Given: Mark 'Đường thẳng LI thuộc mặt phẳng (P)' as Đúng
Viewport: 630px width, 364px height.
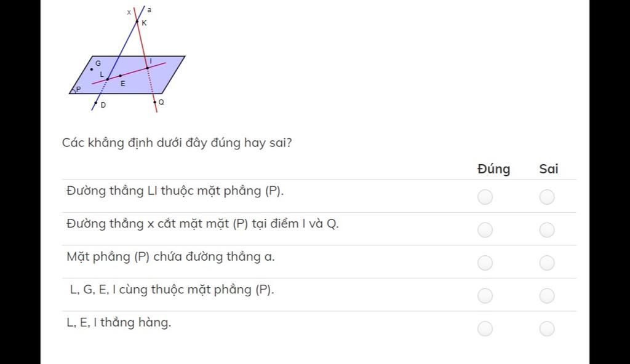Looking at the screenshot, I should pos(485,197).
